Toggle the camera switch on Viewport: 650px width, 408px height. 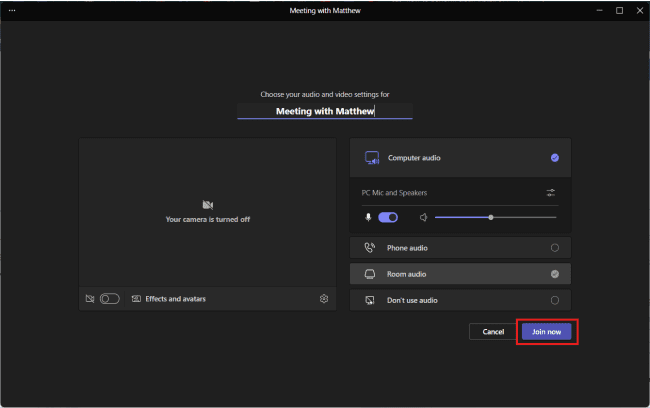[x=109, y=299]
